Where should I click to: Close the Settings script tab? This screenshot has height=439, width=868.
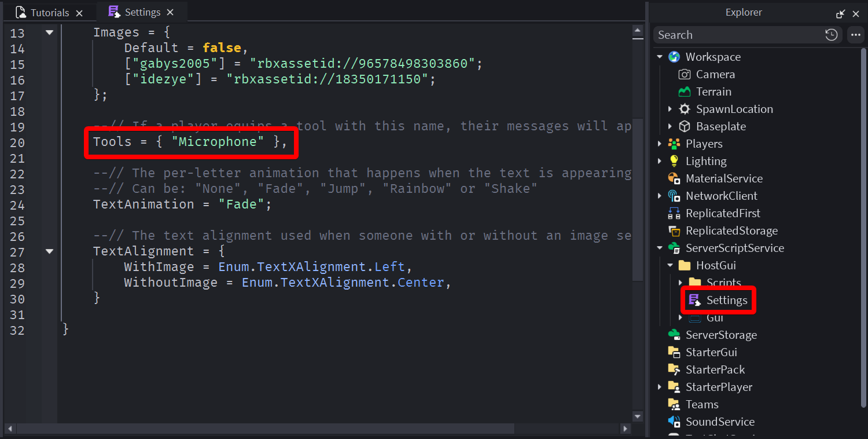pos(170,12)
